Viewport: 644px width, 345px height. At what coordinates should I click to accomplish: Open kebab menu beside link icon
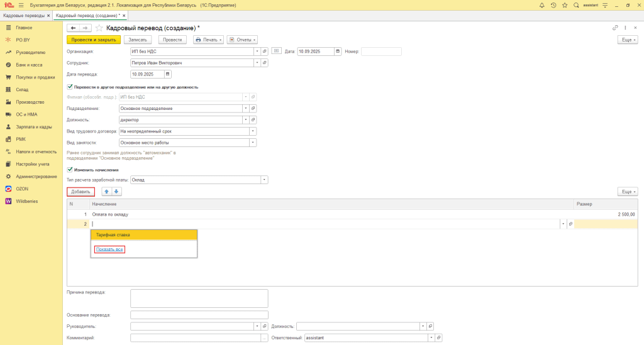tap(626, 28)
